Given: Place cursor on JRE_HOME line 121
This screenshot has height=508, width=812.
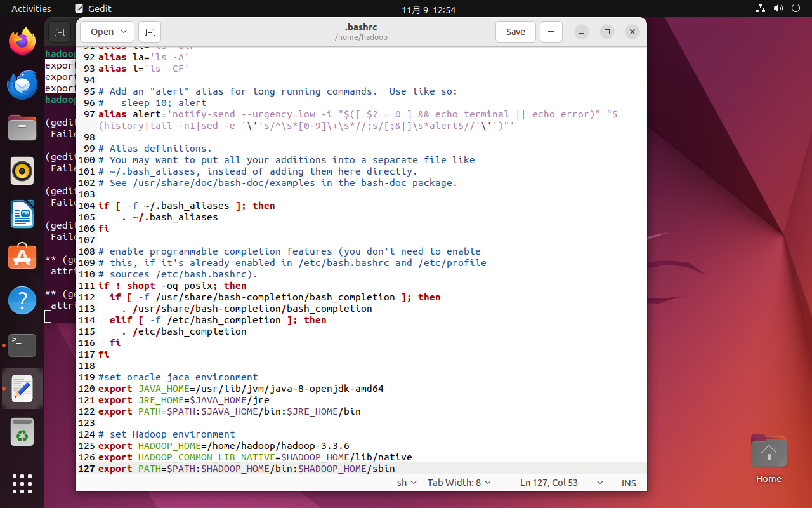Looking at the screenshot, I should pyautogui.click(x=184, y=400).
